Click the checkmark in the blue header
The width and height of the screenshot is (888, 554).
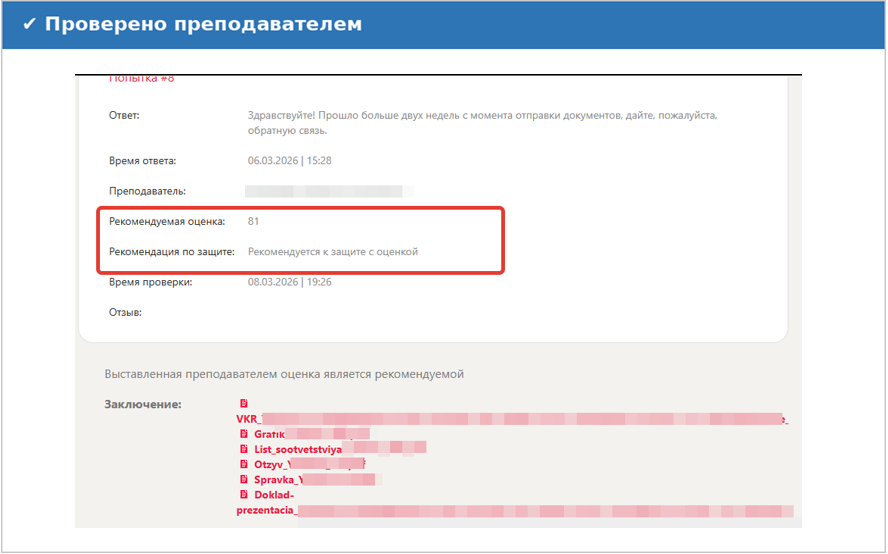tap(29, 24)
